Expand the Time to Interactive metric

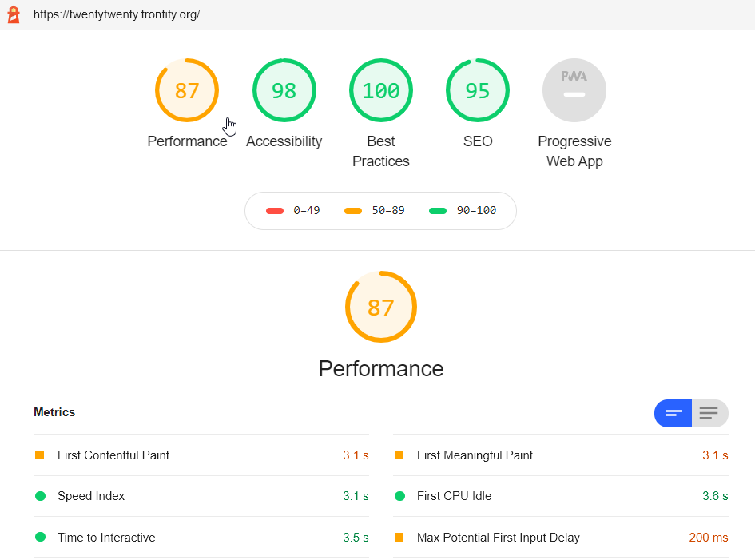point(106,538)
